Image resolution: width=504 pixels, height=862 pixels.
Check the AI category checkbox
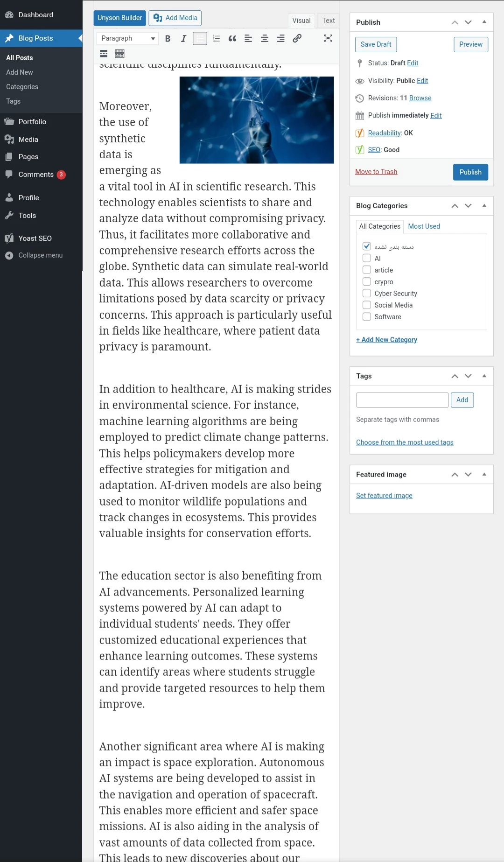click(x=367, y=258)
